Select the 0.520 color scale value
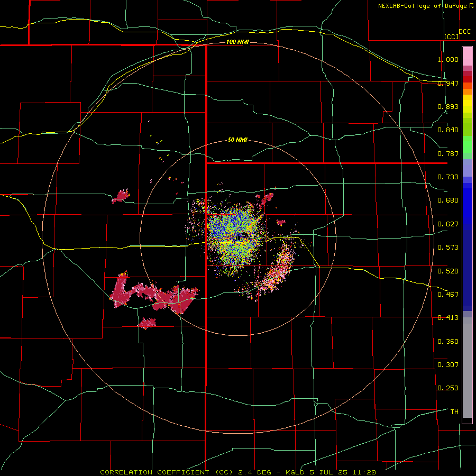The image size is (476, 476). tap(448, 271)
